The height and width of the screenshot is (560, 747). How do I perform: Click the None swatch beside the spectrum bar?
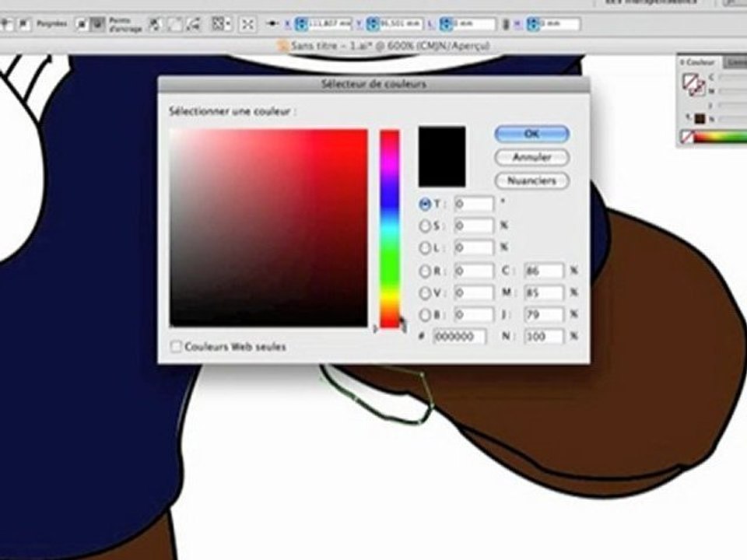click(x=686, y=137)
